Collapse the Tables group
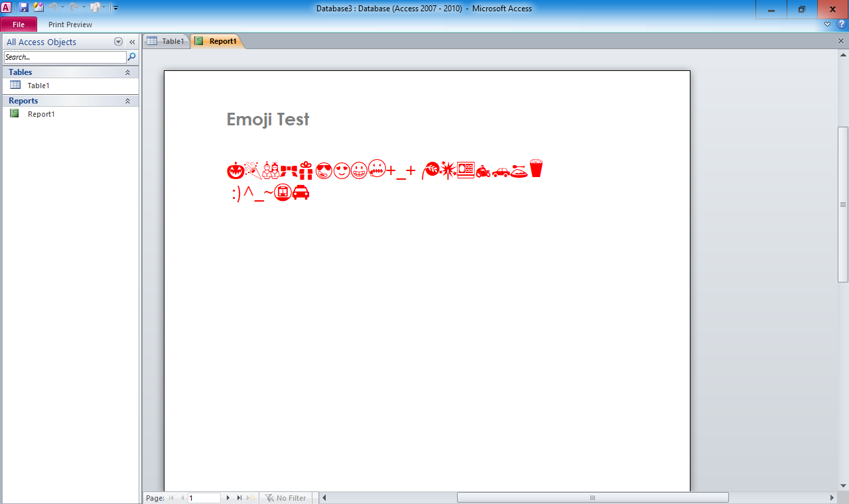 pyautogui.click(x=128, y=72)
